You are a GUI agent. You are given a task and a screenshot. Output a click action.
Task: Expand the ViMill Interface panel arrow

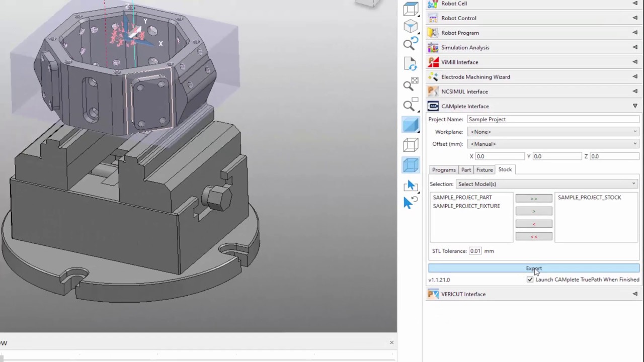(635, 62)
